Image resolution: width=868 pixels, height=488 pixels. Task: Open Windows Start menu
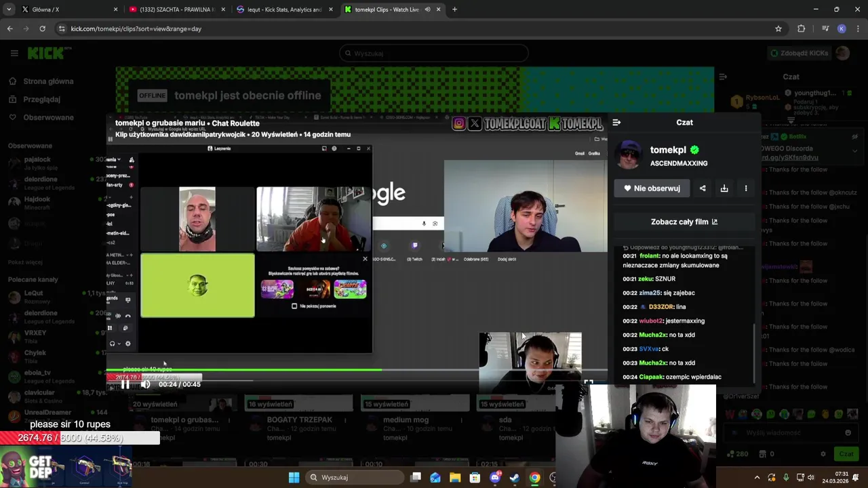click(294, 477)
